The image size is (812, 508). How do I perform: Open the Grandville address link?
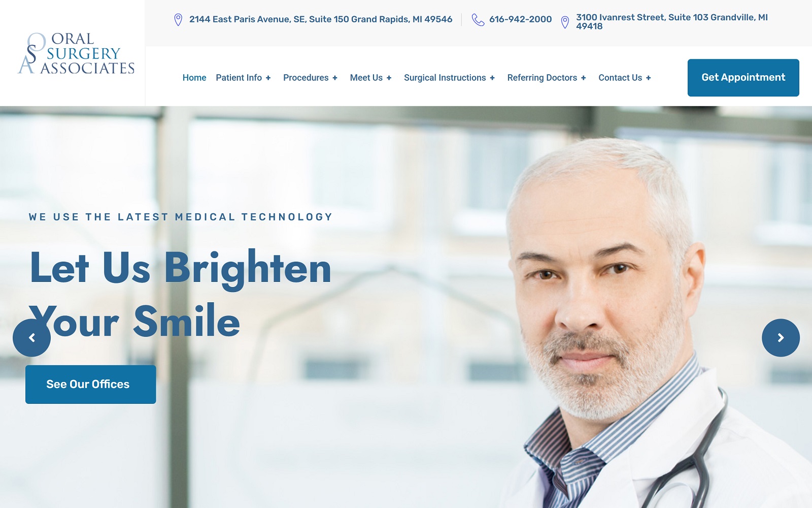tap(672, 22)
